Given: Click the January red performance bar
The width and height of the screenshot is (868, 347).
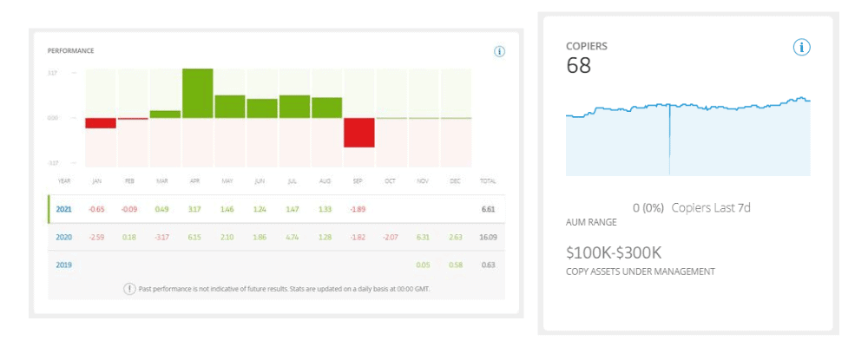Looking at the screenshot, I should click(x=101, y=123).
